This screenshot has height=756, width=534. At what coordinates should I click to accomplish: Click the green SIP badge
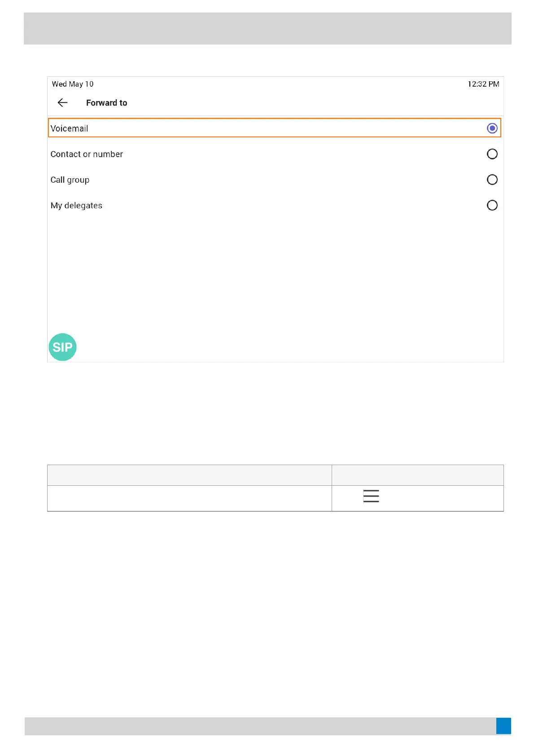[x=62, y=347]
